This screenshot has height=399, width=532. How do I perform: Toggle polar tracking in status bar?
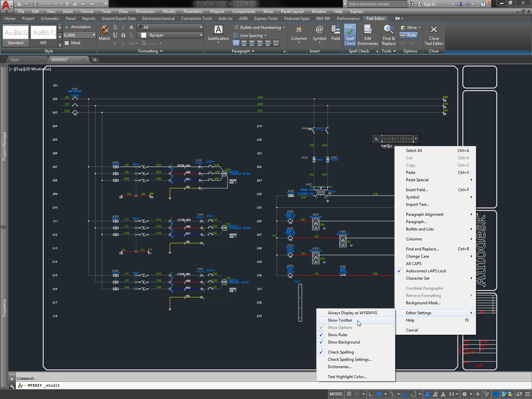pos(379,394)
